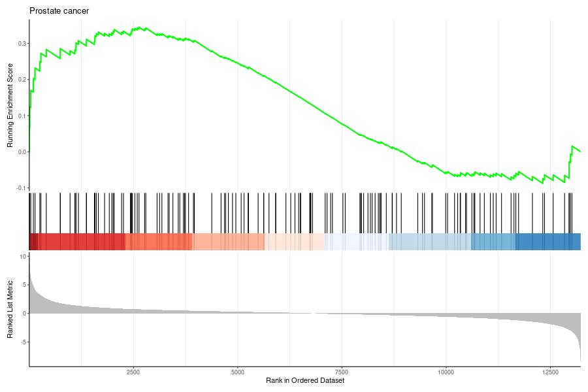Screen dimensions: 588x392
Task: Click the 10 tick on ranked metric axis
Action: click(24, 257)
